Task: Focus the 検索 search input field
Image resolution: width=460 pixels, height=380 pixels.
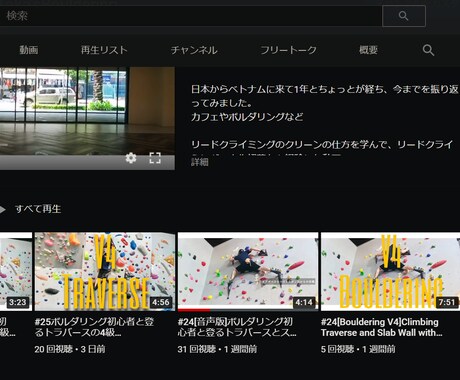Action: [191, 16]
